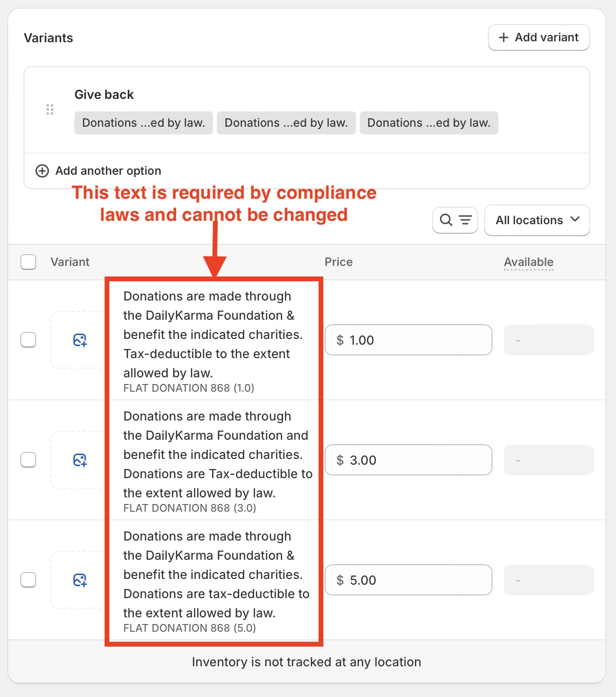Image resolution: width=616 pixels, height=697 pixels.
Task: Edit the $3.00 price field
Action: click(x=408, y=460)
